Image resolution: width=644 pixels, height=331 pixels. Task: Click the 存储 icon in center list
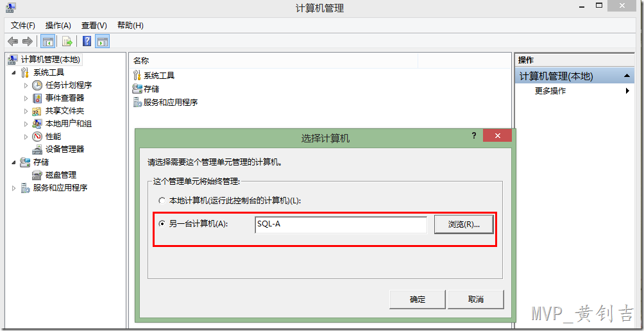tap(137, 89)
